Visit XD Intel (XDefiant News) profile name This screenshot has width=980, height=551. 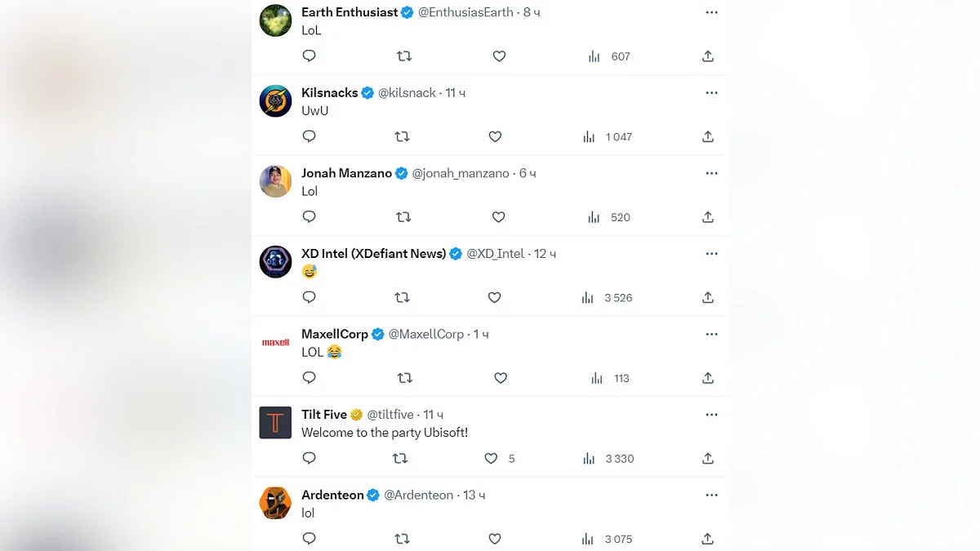373,254
